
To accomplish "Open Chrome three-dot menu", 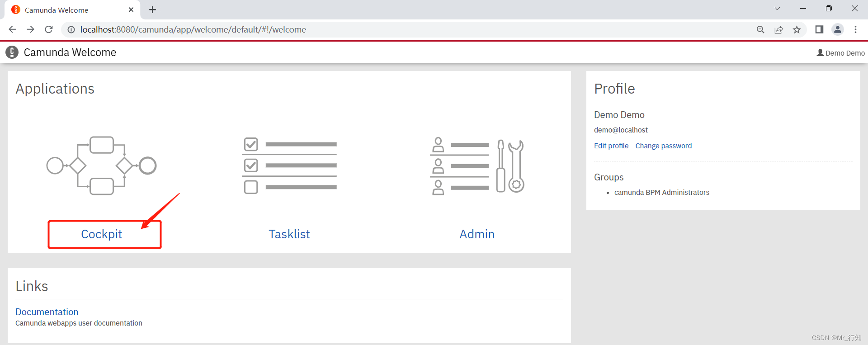I will (x=855, y=29).
